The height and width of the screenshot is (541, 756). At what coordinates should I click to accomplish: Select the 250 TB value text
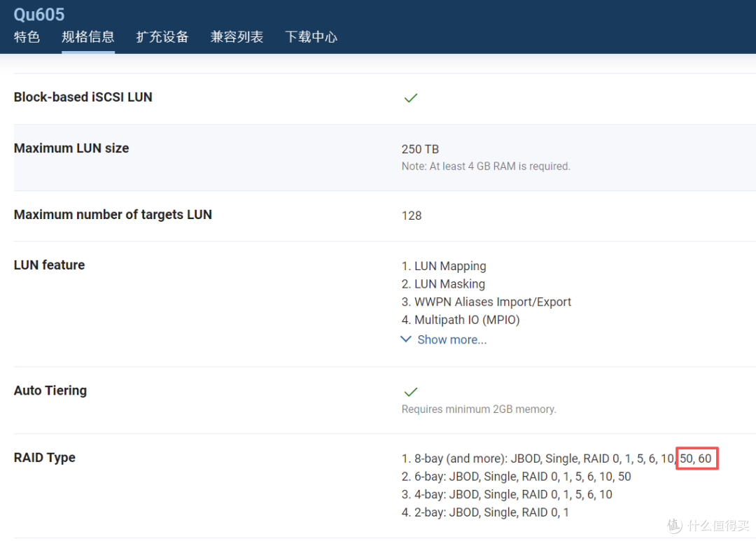(x=420, y=149)
